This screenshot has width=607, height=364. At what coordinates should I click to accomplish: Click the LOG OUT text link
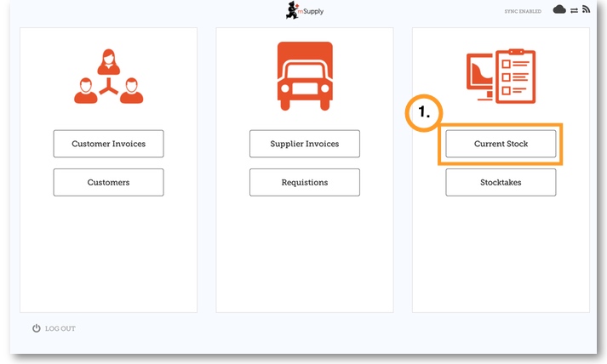(x=60, y=329)
